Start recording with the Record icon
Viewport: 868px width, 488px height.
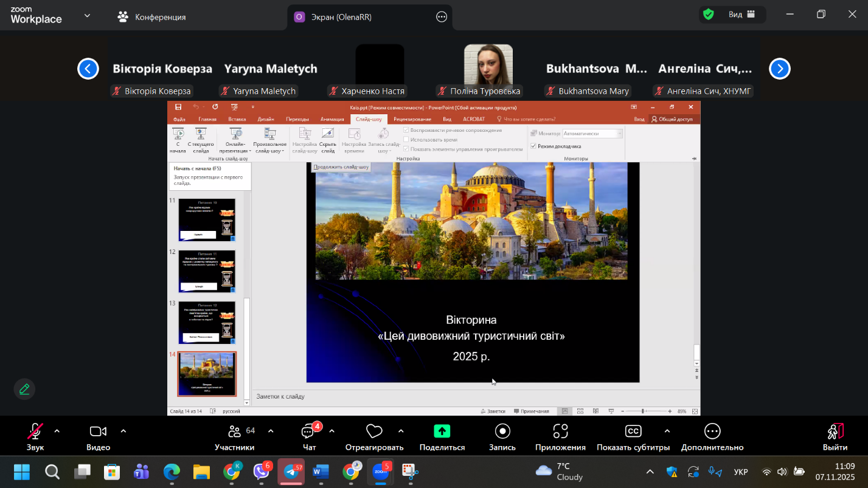502,431
